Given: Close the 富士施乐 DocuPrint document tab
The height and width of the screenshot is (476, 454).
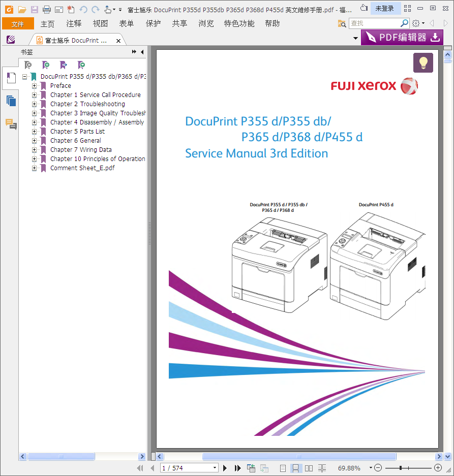Looking at the screenshot, I should point(118,41).
